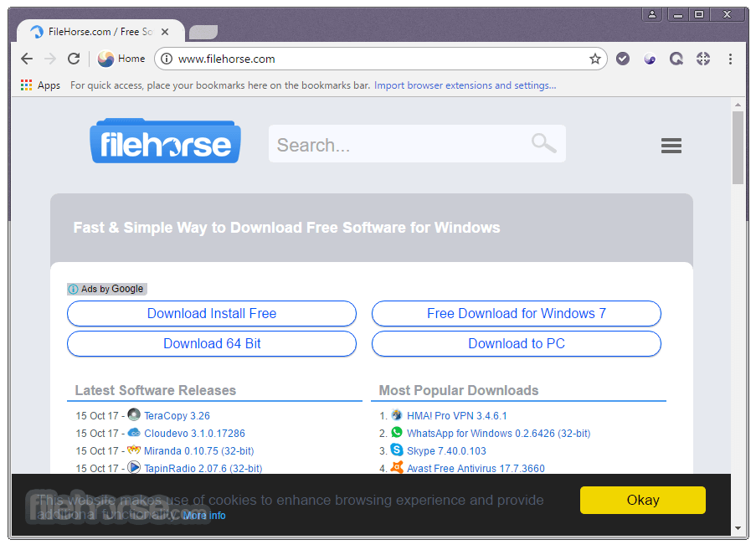Click the checkmark shield extension icon

622,59
